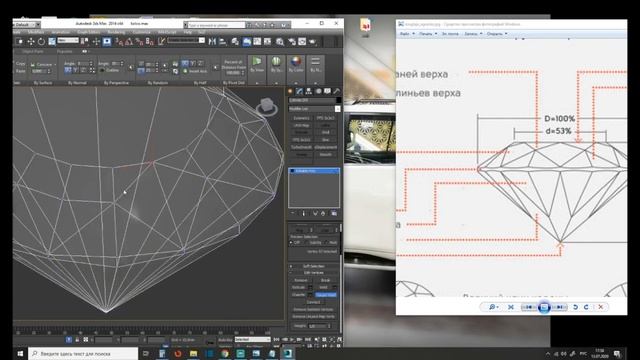640x360 pixels.
Task: Click the Break button in Edit Vertices
Action: click(325, 280)
